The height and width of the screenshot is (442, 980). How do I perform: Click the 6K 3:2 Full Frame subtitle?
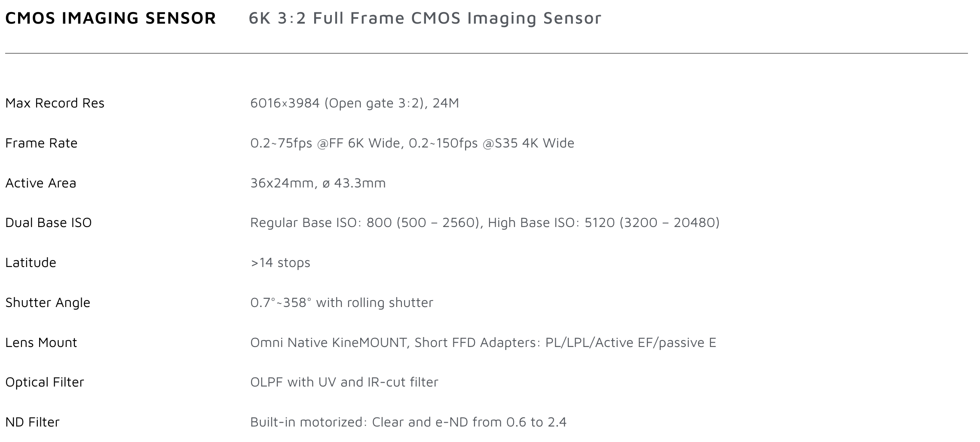click(425, 18)
